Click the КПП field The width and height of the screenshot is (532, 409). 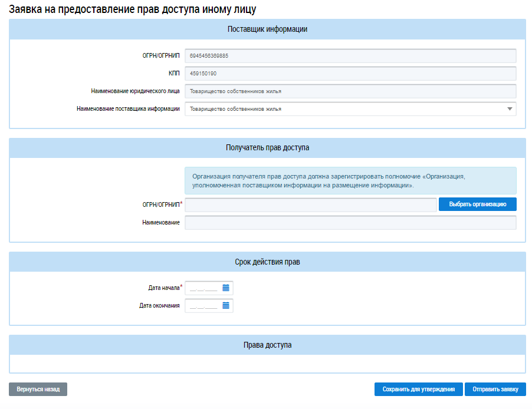tap(350, 74)
